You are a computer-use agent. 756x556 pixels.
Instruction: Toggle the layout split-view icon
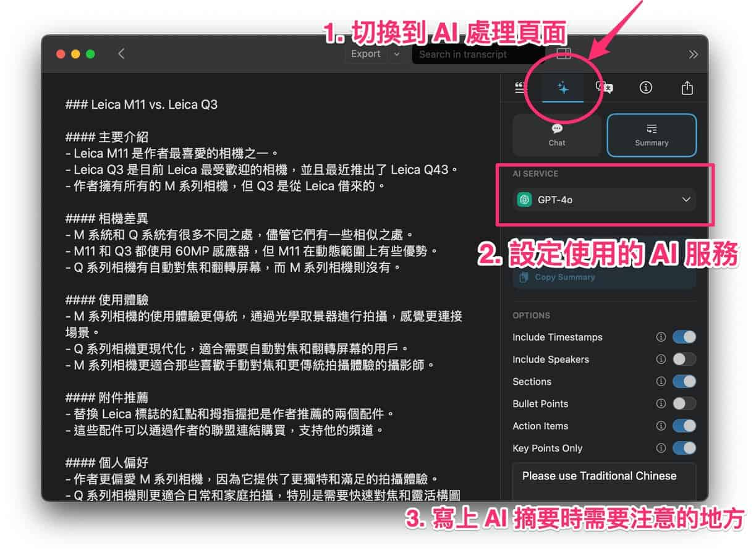[564, 54]
